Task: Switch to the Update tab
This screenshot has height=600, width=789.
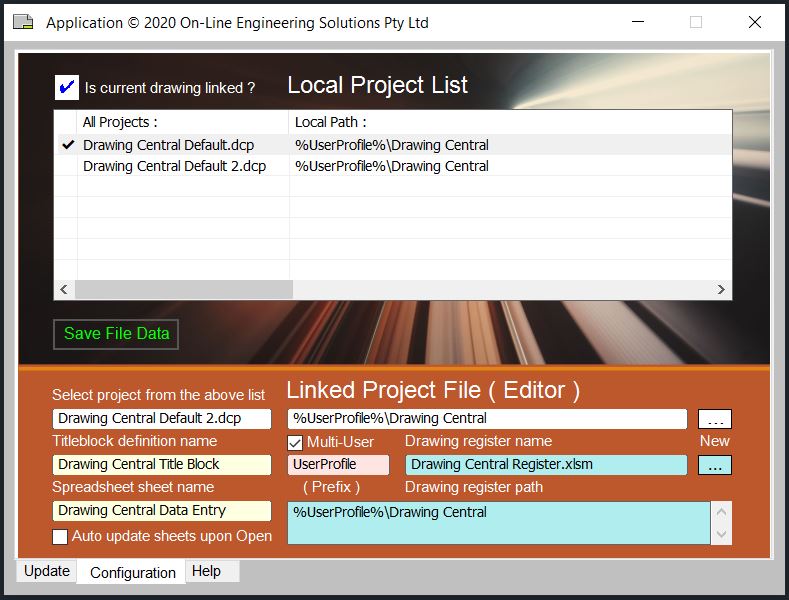Action: click(x=47, y=571)
